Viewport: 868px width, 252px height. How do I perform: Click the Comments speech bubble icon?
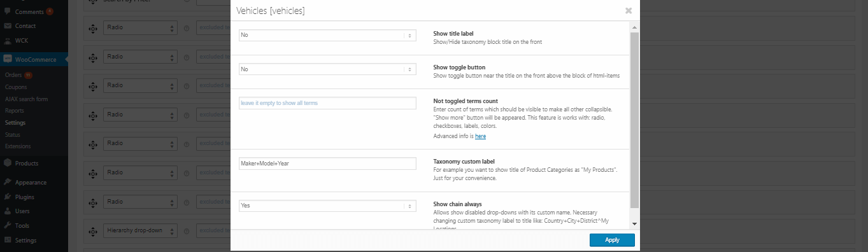coord(8,11)
